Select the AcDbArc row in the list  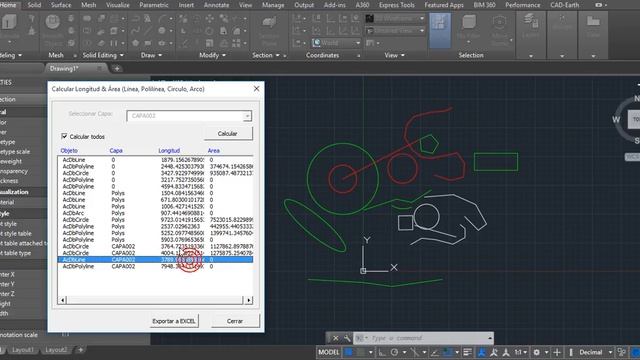click(x=155, y=213)
